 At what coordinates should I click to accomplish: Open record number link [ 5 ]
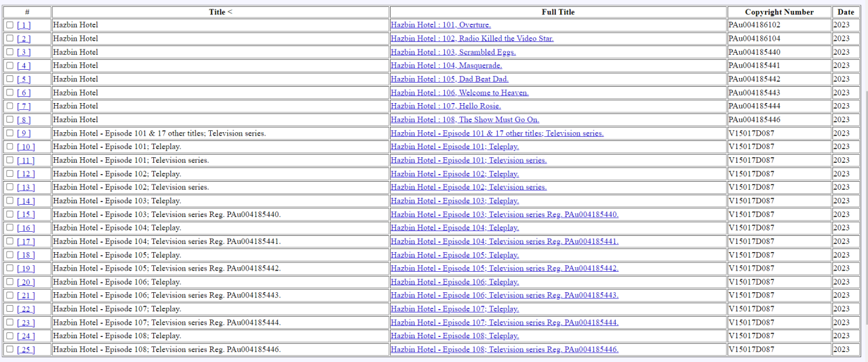pos(24,79)
